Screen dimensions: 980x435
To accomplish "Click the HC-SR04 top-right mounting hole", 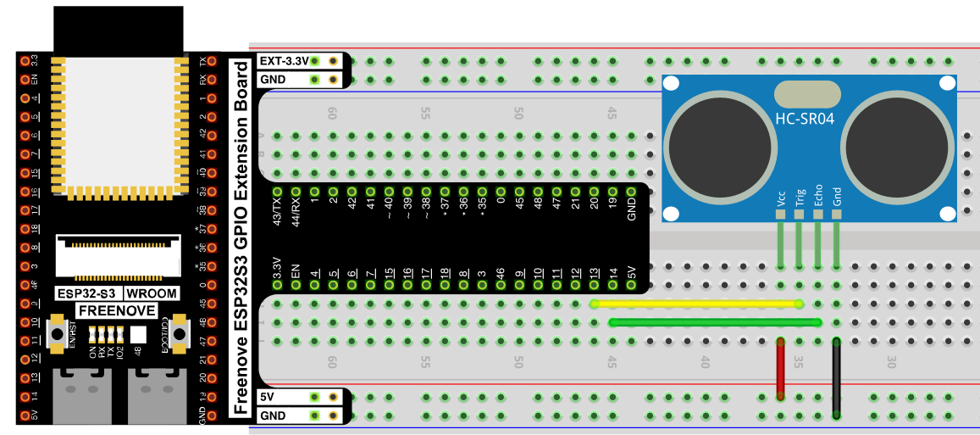I will [948, 83].
